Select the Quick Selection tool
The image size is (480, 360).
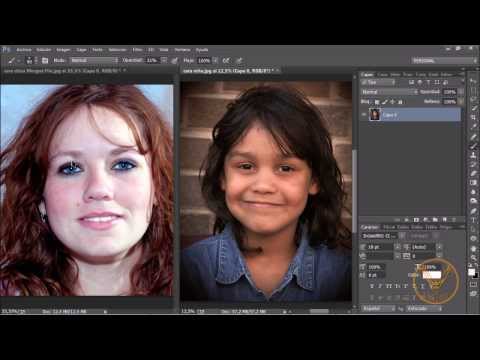473,109
